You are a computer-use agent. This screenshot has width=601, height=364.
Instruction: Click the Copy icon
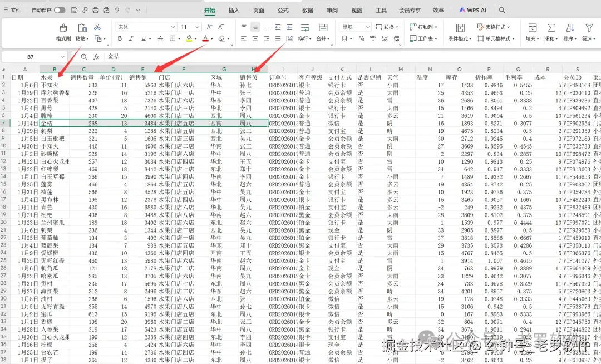click(x=98, y=38)
